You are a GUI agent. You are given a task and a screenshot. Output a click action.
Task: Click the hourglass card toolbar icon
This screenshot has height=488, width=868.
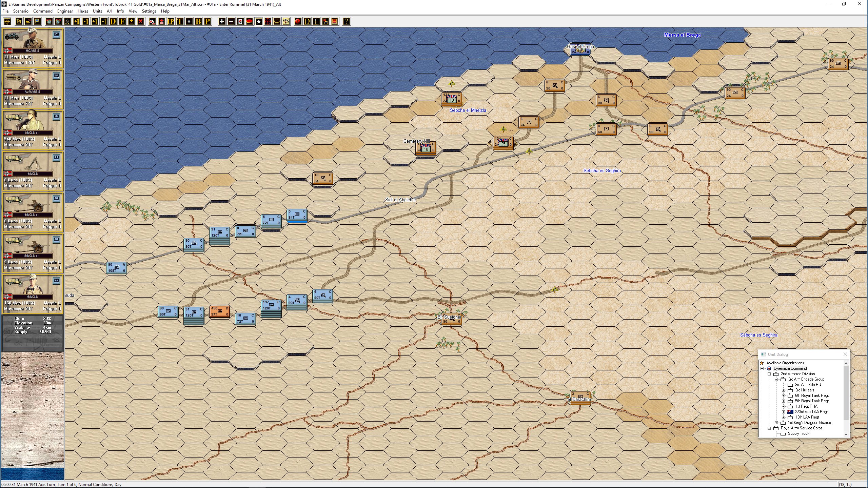(x=240, y=22)
